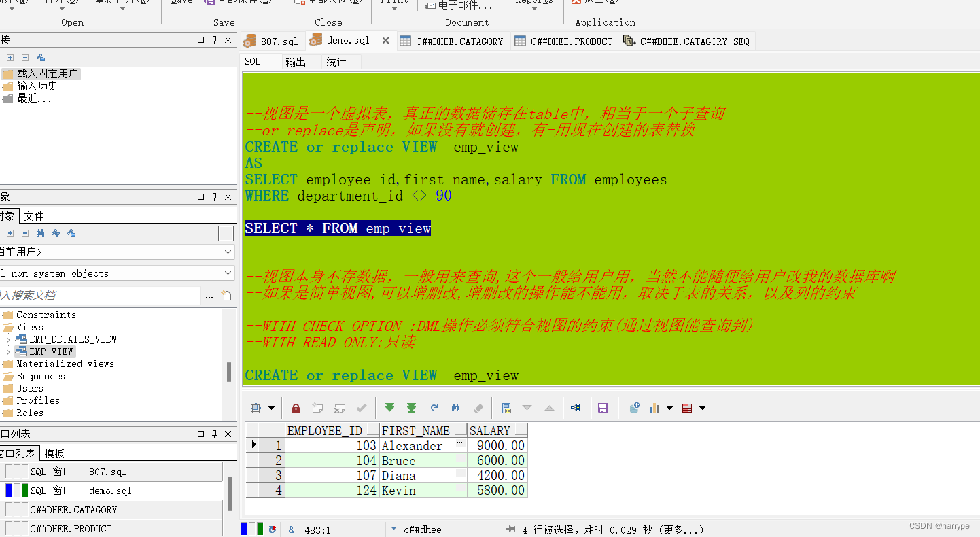Click the minus icon in connections panel
This screenshot has height=537, width=980.
coord(25,58)
